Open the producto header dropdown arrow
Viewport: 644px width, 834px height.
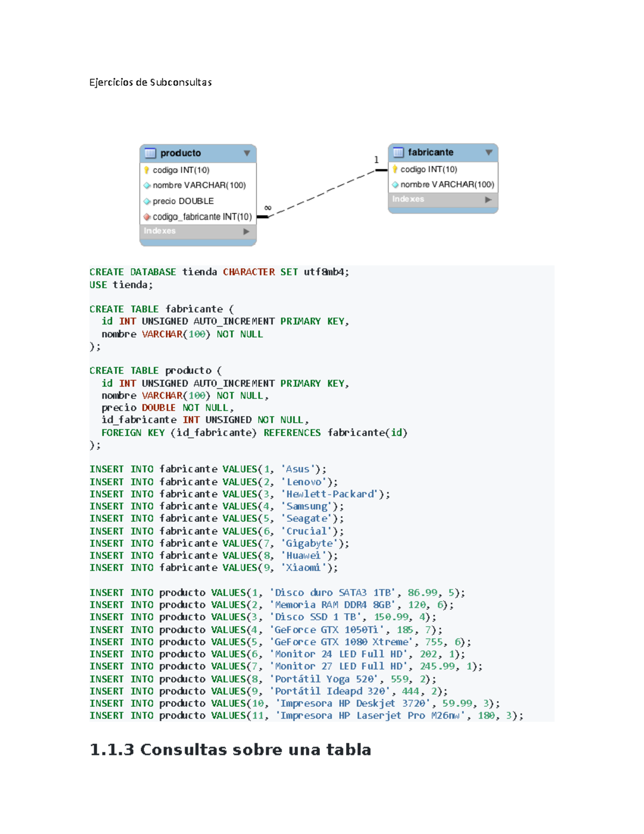247,153
